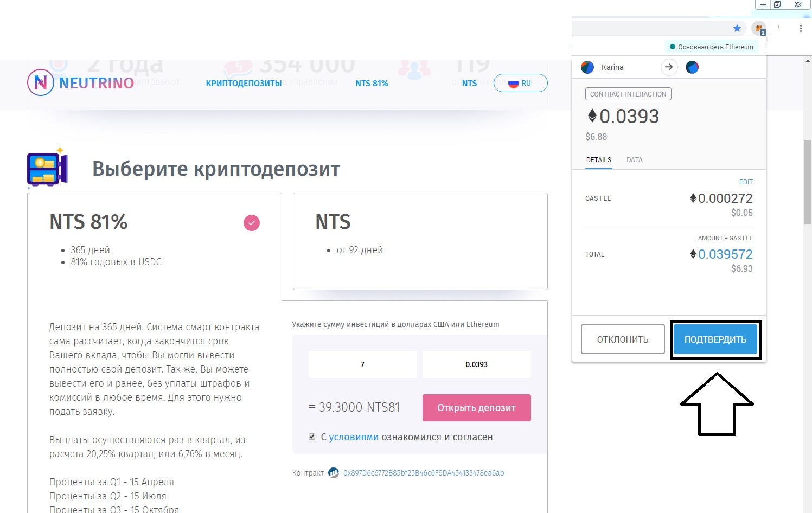Open the browser three-dot menu
812x513 pixels.
pyautogui.click(x=801, y=28)
